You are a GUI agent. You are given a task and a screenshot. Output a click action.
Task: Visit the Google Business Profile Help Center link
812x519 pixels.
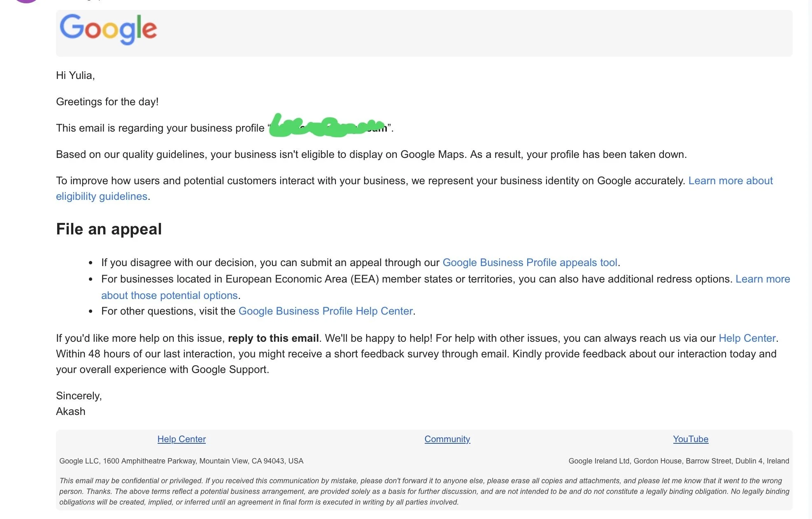[326, 311]
